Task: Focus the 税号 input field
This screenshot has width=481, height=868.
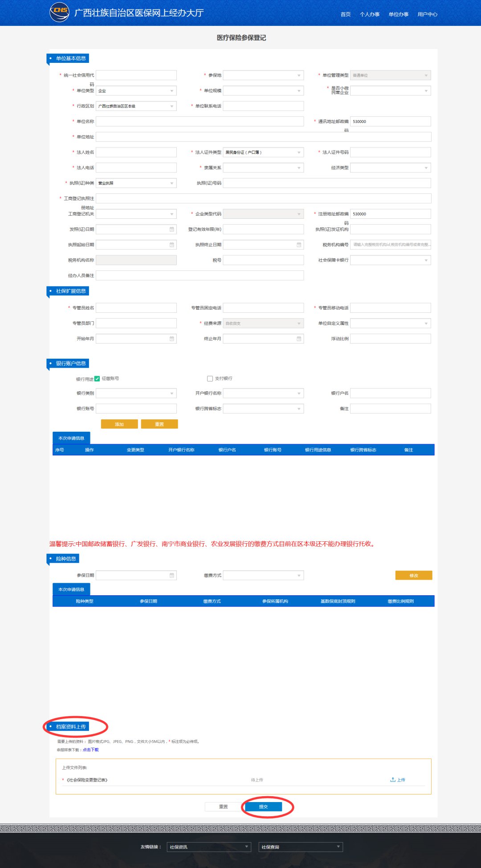Action: (x=263, y=260)
